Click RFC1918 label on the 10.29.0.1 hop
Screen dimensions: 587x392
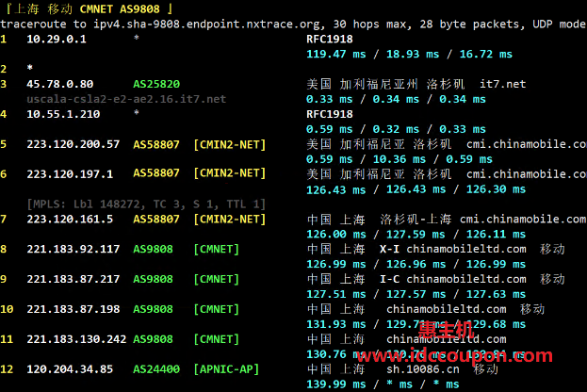point(330,39)
